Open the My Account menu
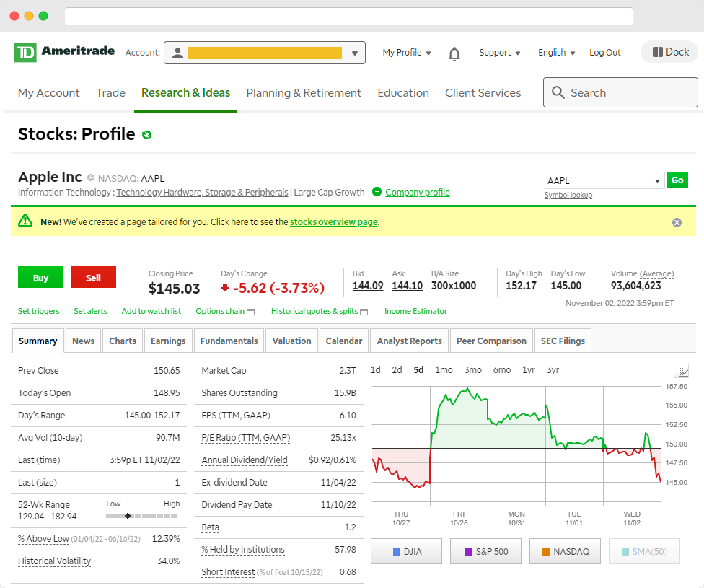This screenshot has width=704, height=588. click(x=48, y=93)
